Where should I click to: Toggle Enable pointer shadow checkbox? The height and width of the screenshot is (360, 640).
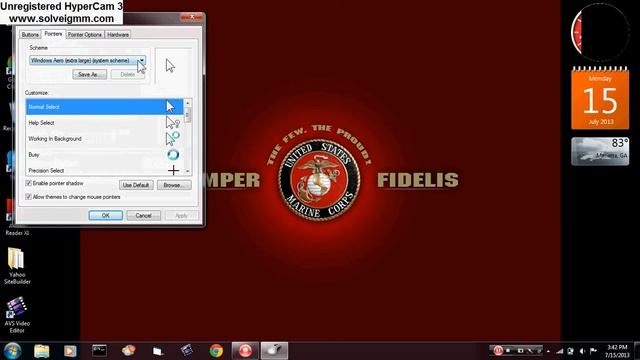[x=29, y=183]
